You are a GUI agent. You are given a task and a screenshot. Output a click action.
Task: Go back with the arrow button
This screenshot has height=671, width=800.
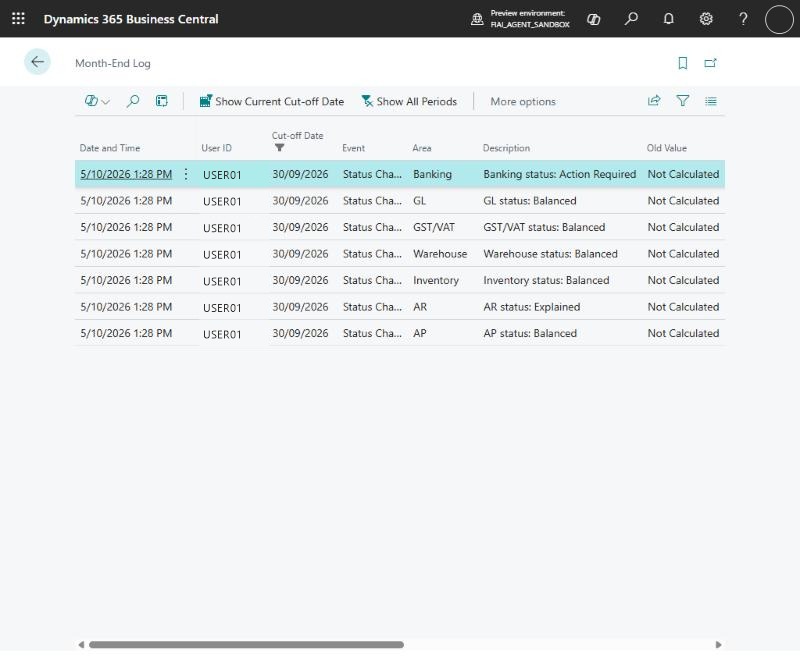pyautogui.click(x=37, y=62)
